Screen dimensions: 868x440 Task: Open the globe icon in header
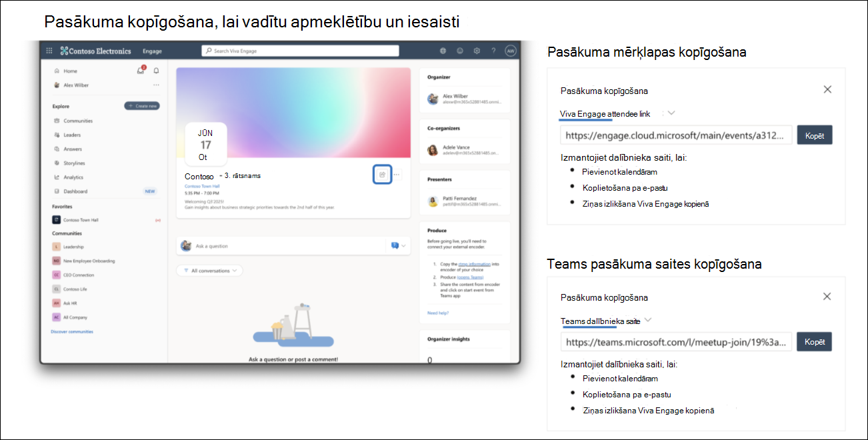[443, 51]
